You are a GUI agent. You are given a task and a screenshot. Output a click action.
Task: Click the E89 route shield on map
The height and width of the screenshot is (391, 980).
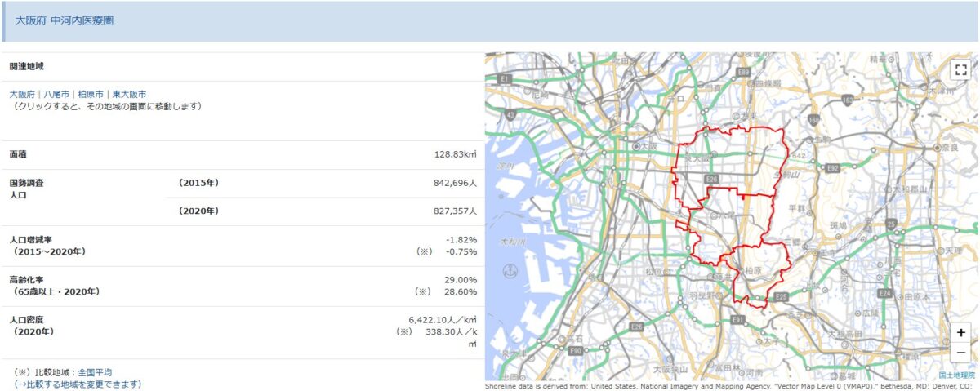click(x=743, y=73)
